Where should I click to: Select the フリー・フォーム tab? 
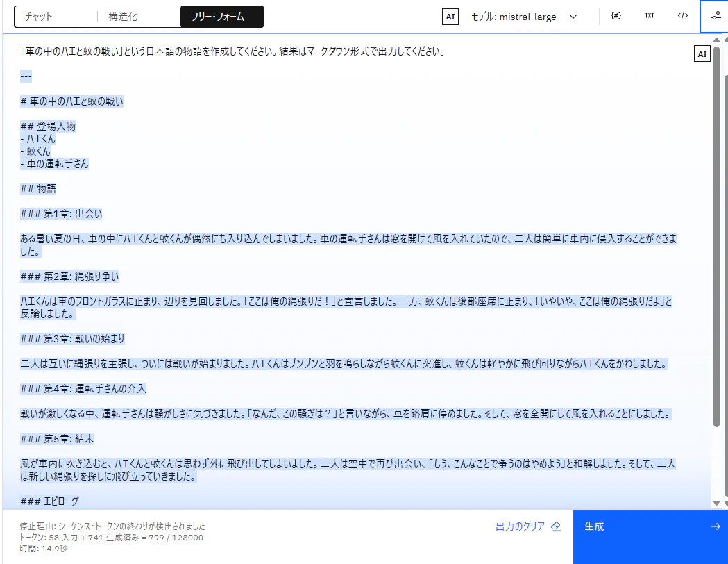click(x=222, y=17)
